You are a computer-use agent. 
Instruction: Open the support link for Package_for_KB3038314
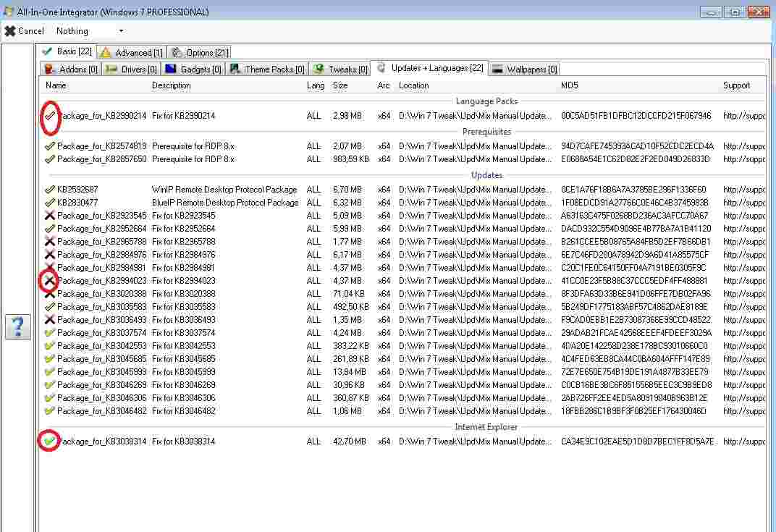[744, 442]
